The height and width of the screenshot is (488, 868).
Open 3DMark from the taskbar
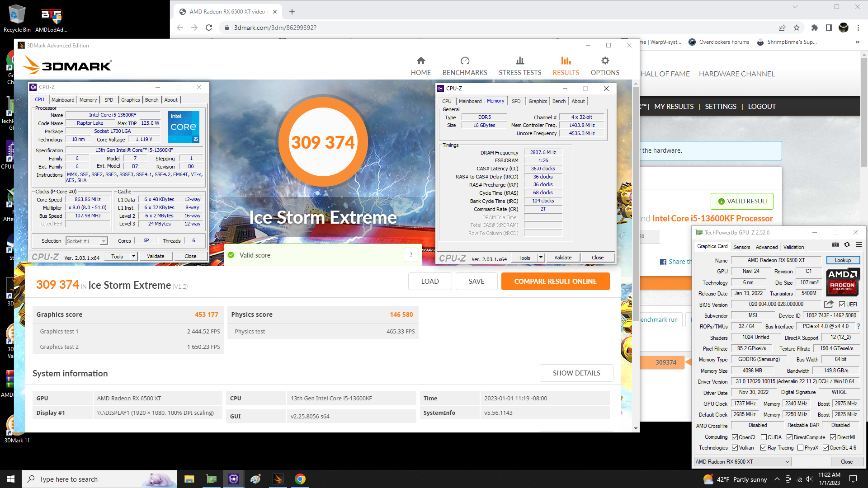click(278, 479)
